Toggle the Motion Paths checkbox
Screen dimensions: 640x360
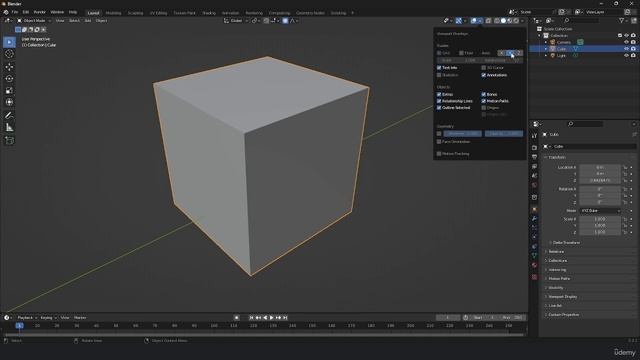click(x=484, y=101)
